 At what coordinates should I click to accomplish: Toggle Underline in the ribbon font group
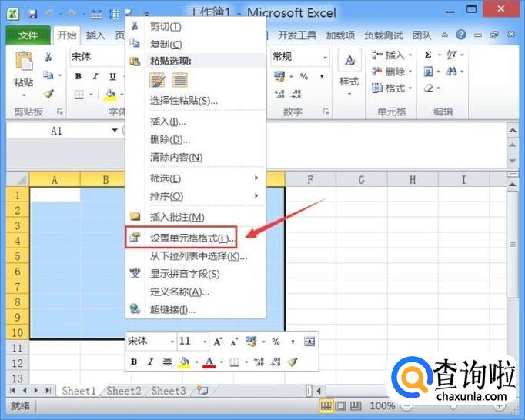click(x=113, y=76)
